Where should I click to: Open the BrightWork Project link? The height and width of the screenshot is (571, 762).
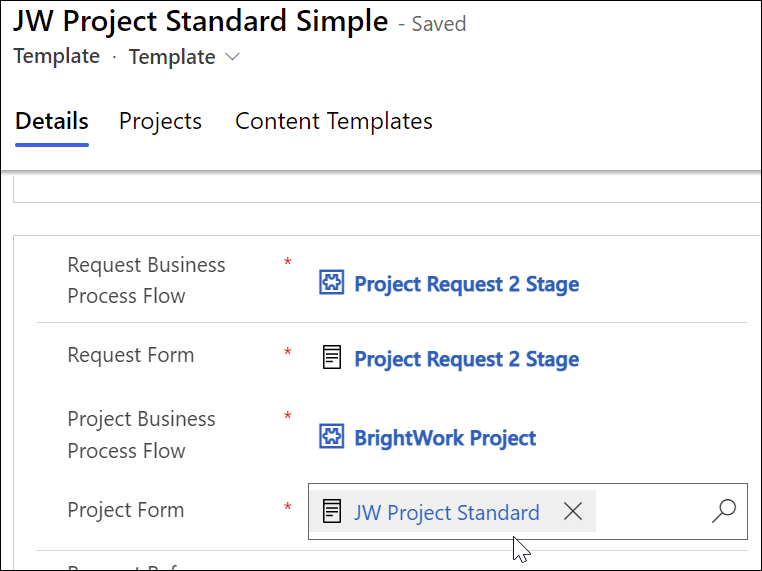[x=445, y=437]
